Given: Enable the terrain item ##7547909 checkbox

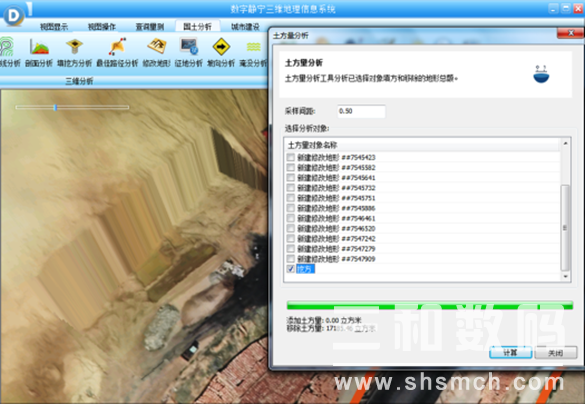Looking at the screenshot, I should (x=291, y=258).
